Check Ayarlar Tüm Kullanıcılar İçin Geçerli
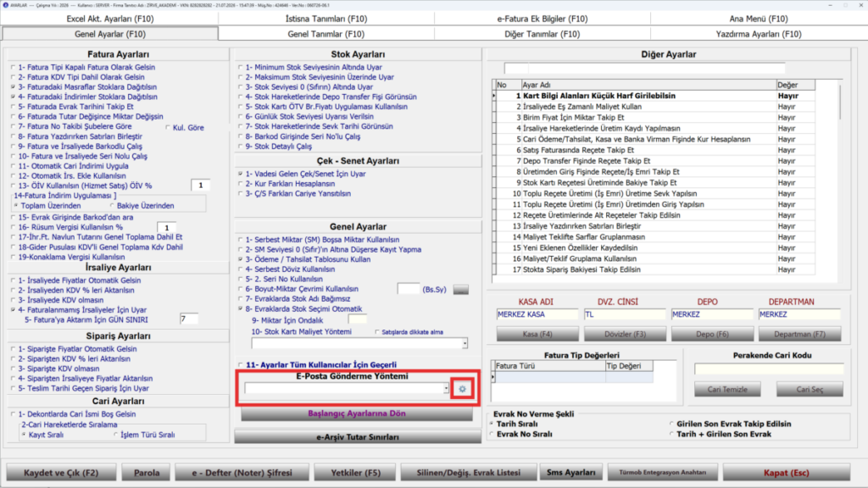 coord(241,365)
